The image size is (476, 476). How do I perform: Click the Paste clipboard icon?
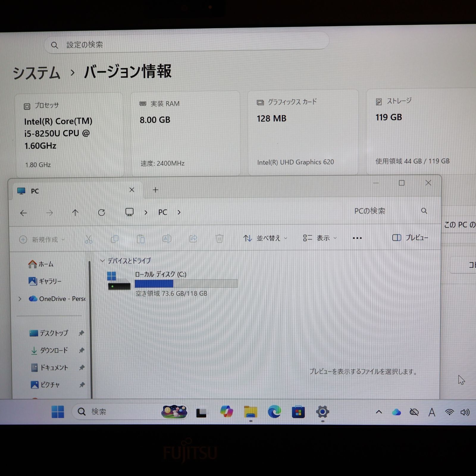pos(141,239)
